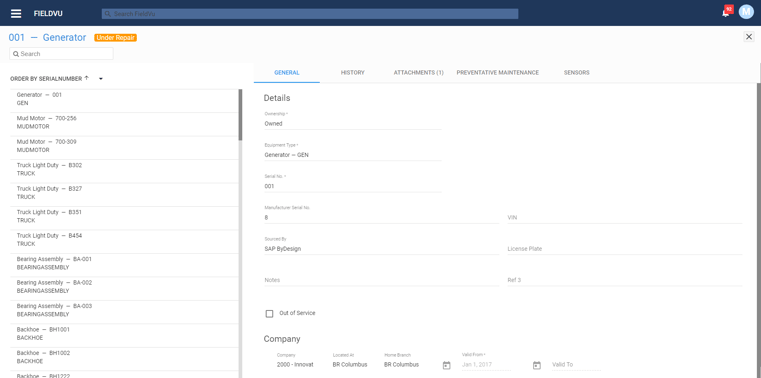Switch to the History tab
This screenshot has width=761, height=378.
(x=353, y=73)
